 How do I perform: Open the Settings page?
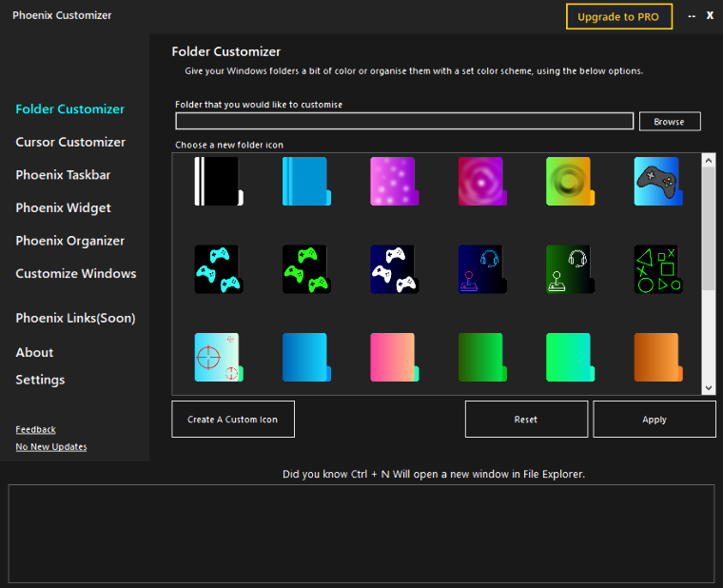40,380
